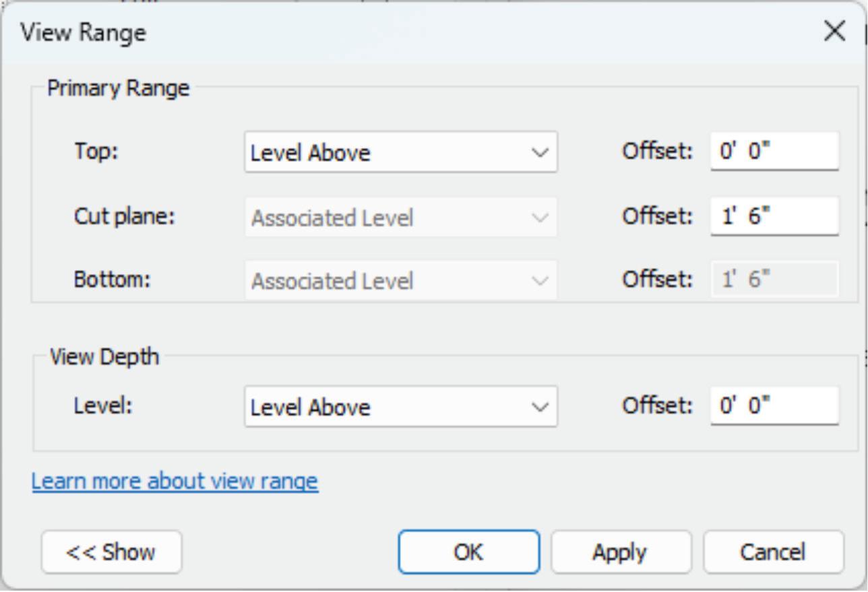Click the View Depth Level: label
868x592 pixels.
(x=103, y=405)
